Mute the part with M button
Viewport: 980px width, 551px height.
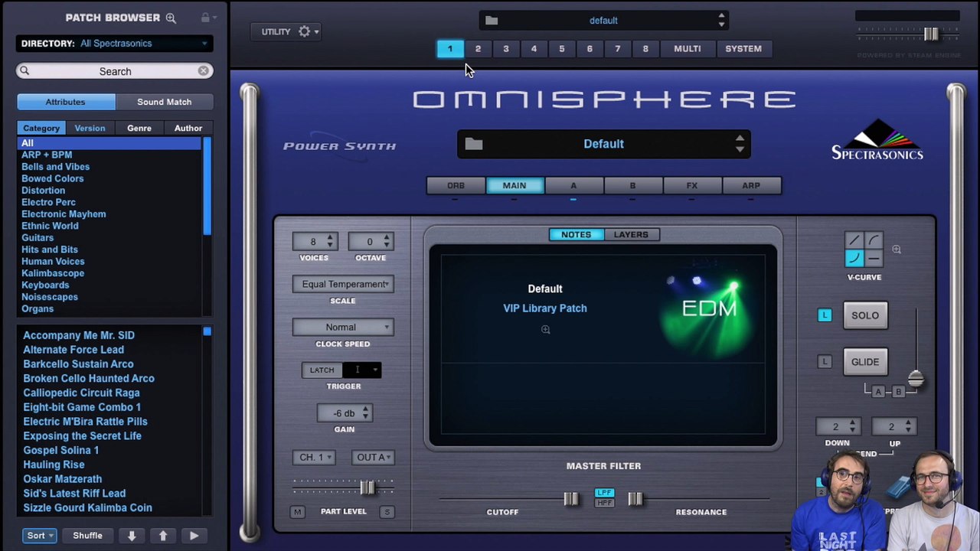click(297, 512)
